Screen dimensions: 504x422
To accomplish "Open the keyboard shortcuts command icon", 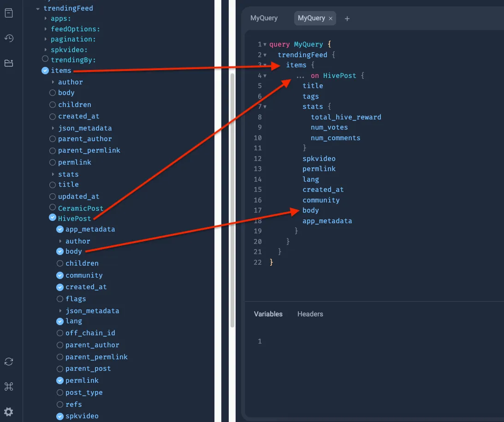I will pyautogui.click(x=9, y=386).
